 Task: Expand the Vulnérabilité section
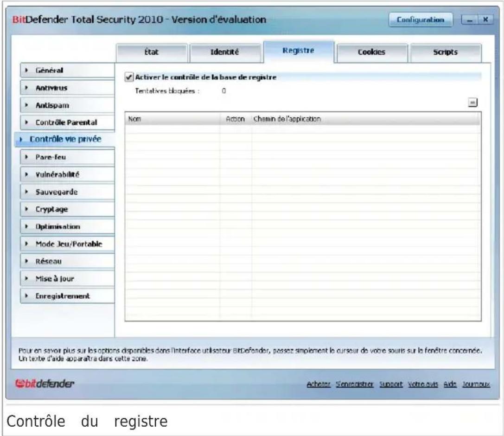(67, 174)
